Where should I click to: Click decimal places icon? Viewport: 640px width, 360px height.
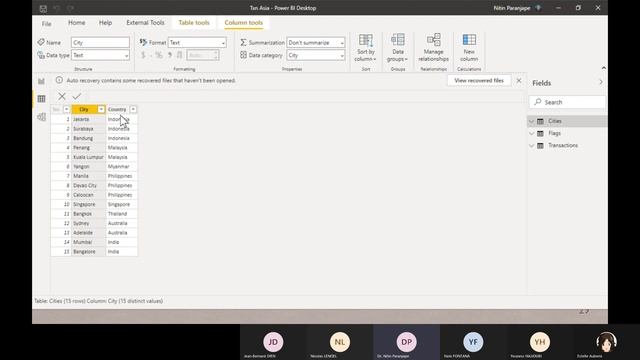click(179, 55)
